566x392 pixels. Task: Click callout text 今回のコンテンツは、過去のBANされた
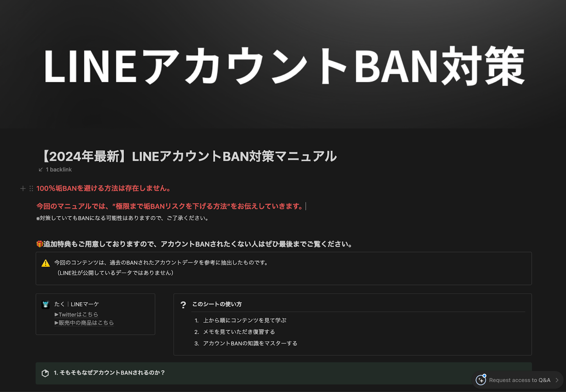click(162, 263)
